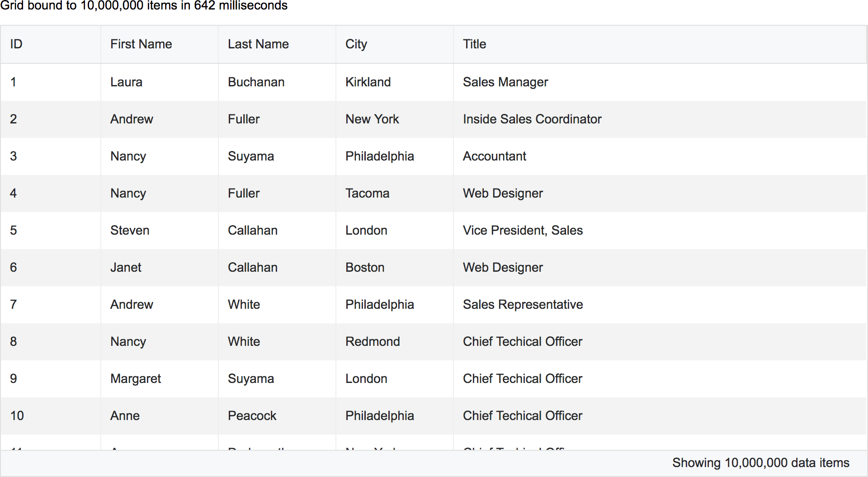Click the Redmond city cell
The width and height of the screenshot is (868, 477).
(x=373, y=341)
